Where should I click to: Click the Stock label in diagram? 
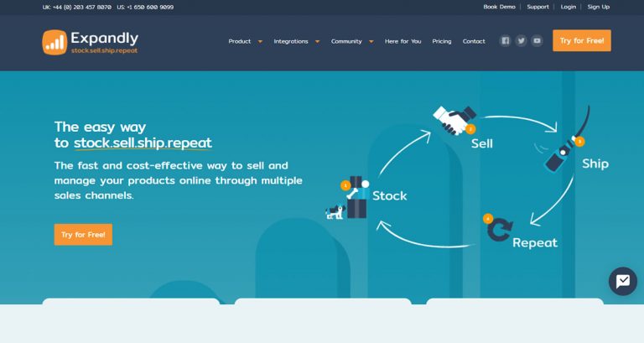389,195
